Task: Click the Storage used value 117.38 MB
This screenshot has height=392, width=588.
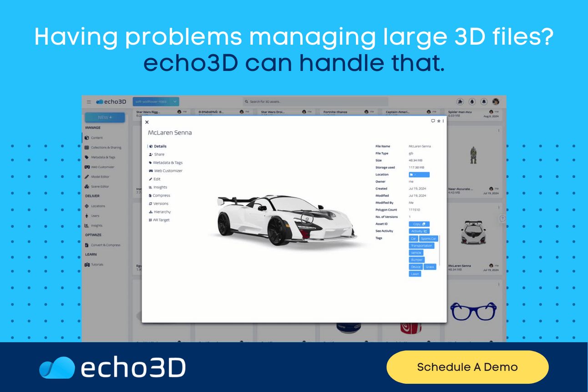Action: point(416,168)
